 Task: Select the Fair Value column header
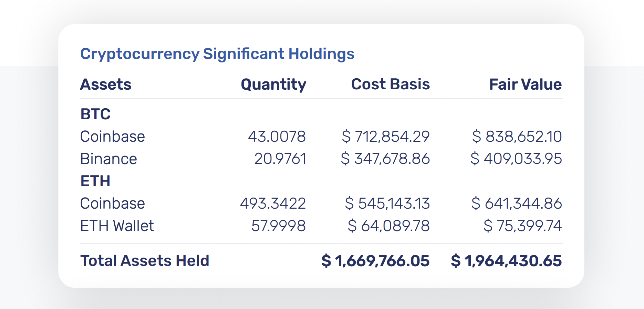tap(526, 84)
